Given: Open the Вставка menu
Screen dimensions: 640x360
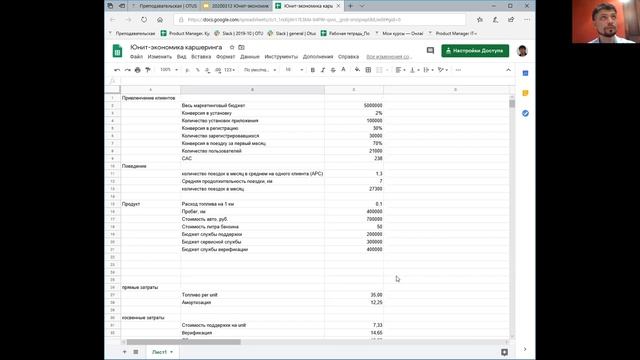Looking at the screenshot, I should [x=201, y=57].
